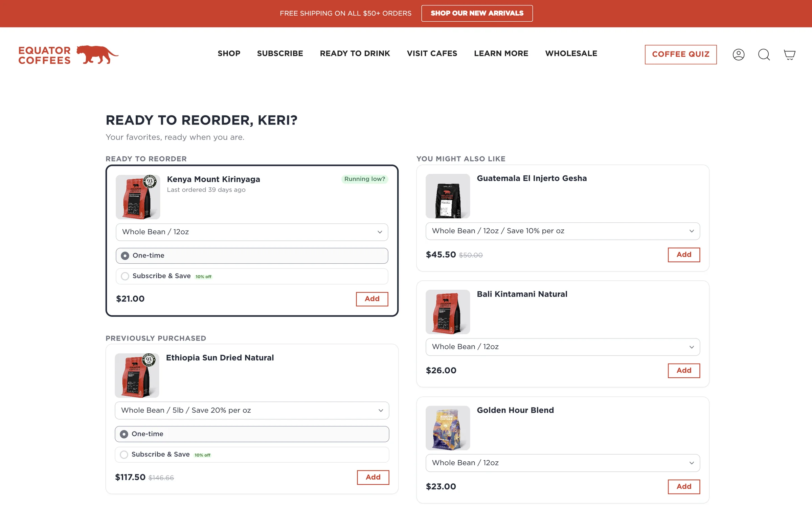The width and height of the screenshot is (812, 528).
Task: Choose Subscribe & Save for Ethiopia Sun Dried Natural
Action: tap(252, 455)
